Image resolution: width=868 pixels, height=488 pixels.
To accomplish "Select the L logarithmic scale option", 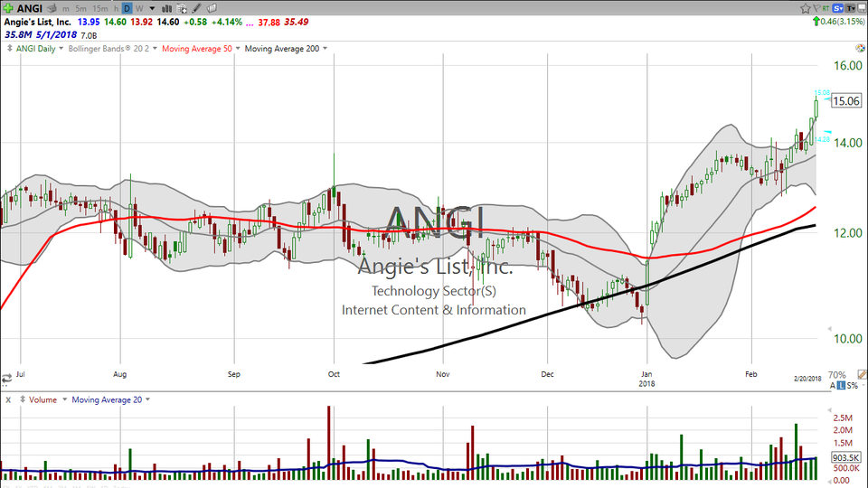I will click(841, 385).
